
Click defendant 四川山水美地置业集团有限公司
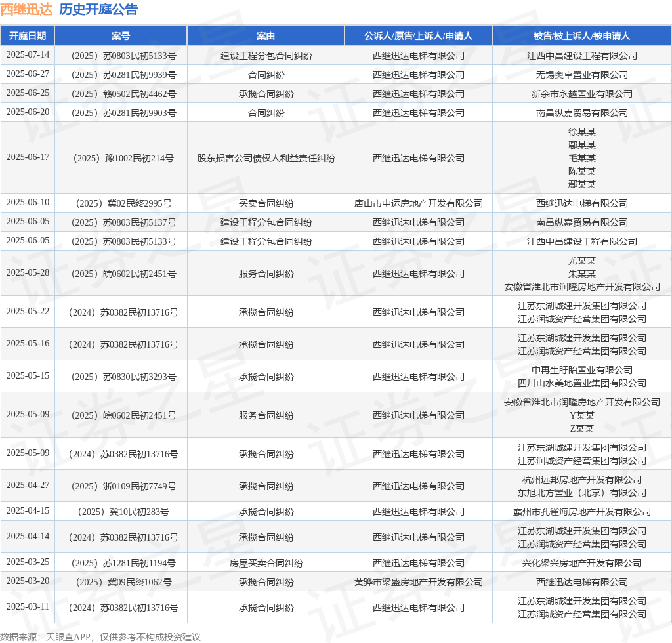coord(582,383)
